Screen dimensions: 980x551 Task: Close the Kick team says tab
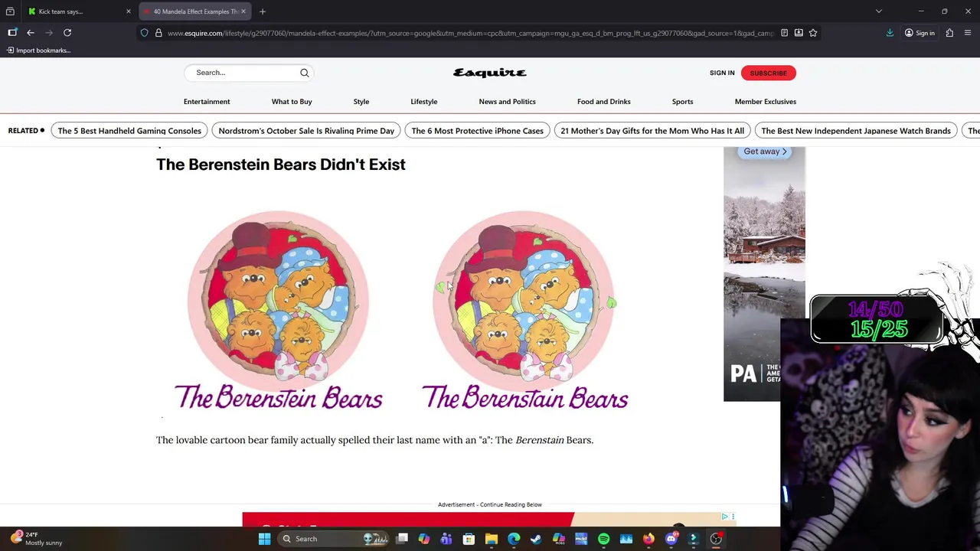click(129, 11)
